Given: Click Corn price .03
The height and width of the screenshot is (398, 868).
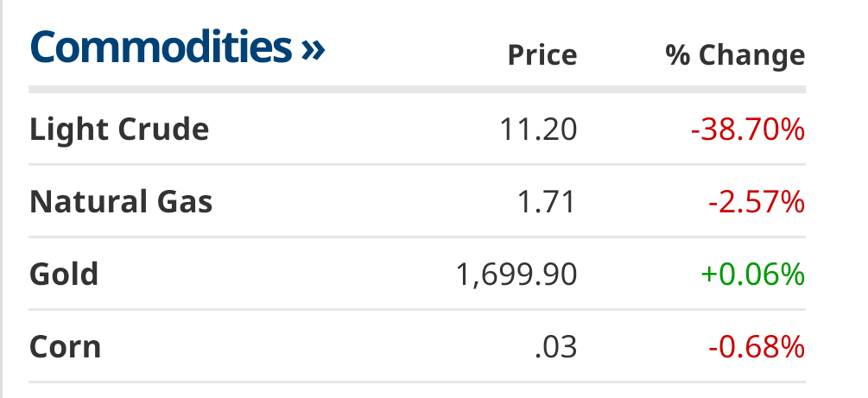Looking at the screenshot, I should [555, 347].
